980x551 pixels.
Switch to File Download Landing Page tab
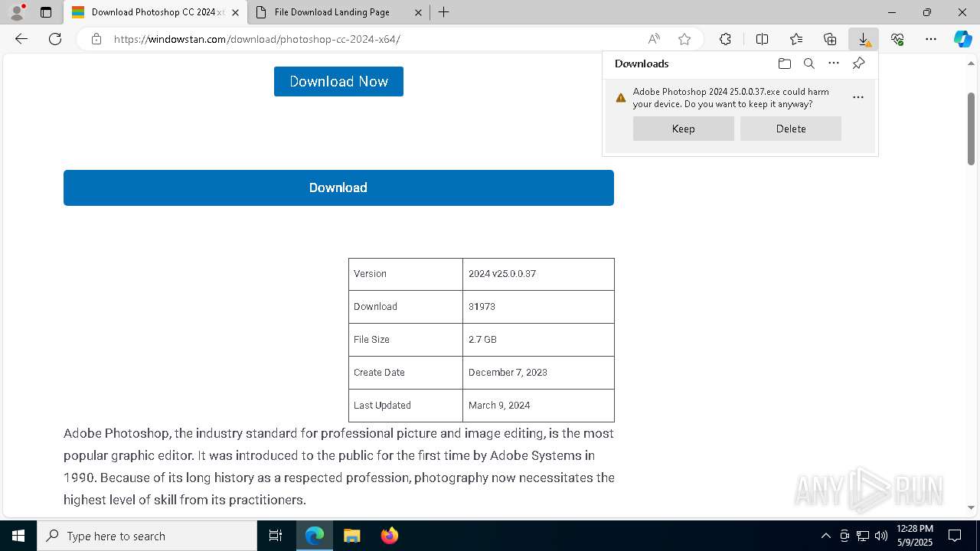(339, 12)
